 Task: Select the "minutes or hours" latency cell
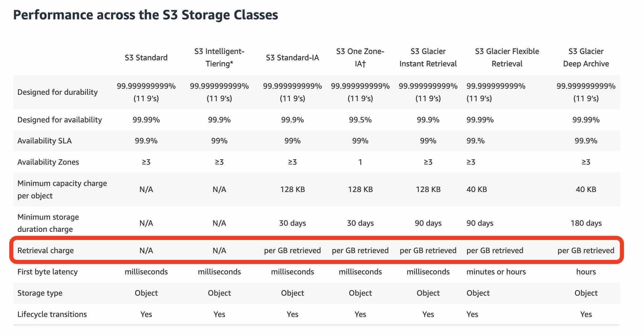click(496, 272)
